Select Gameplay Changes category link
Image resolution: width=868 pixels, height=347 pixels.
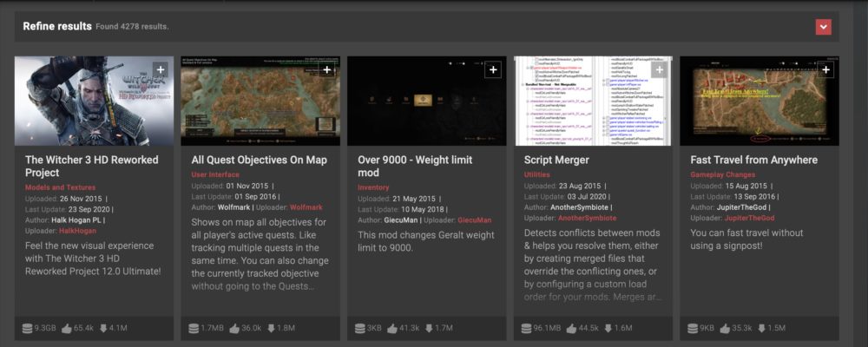[x=722, y=175]
